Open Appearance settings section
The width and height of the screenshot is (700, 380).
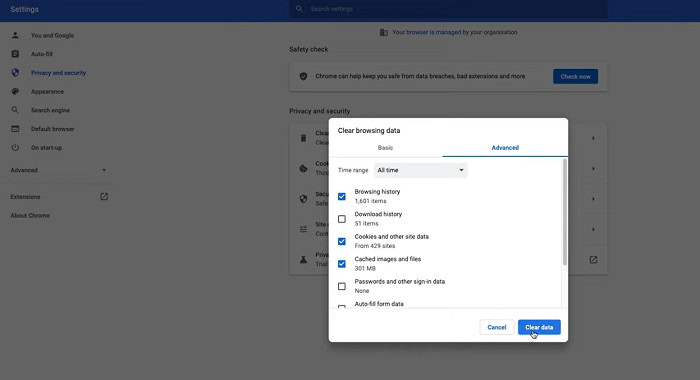[47, 92]
